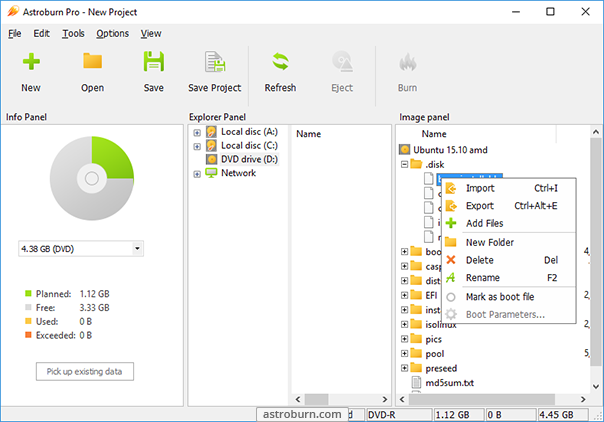The image size is (604, 422).
Task: Click the New toolbar label
Action: pyautogui.click(x=31, y=88)
